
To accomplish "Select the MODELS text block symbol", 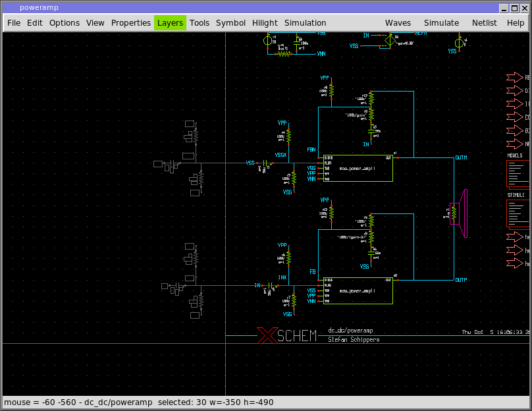I will [x=518, y=173].
